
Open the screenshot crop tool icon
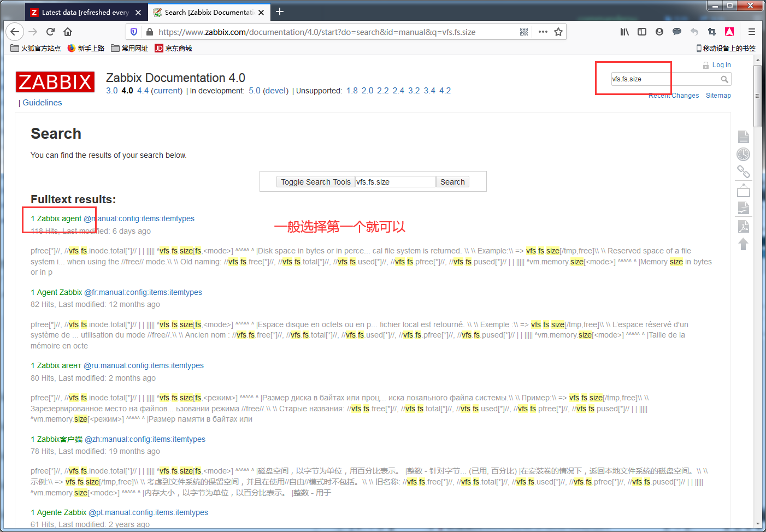point(711,32)
